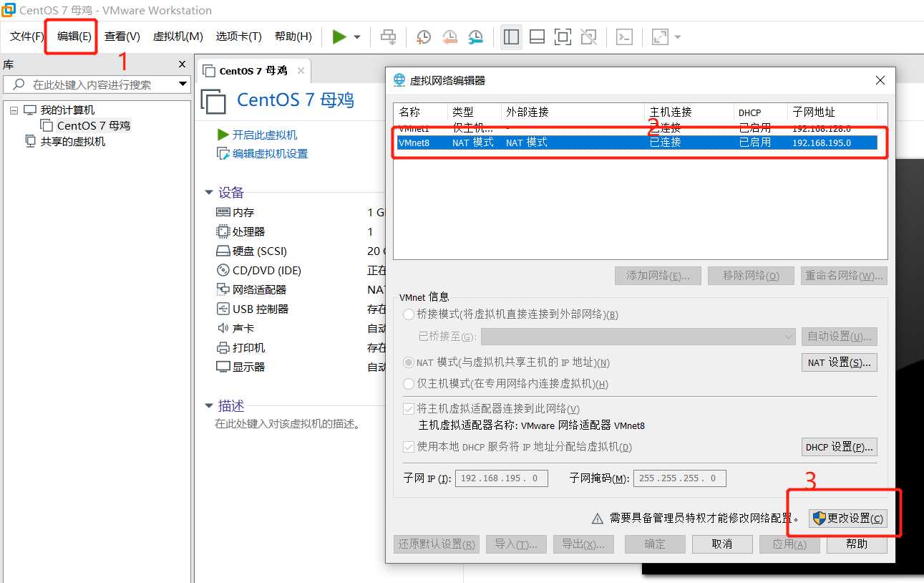Click the stretch guest display icon
The image size is (924, 583).
[x=660, y=37]
